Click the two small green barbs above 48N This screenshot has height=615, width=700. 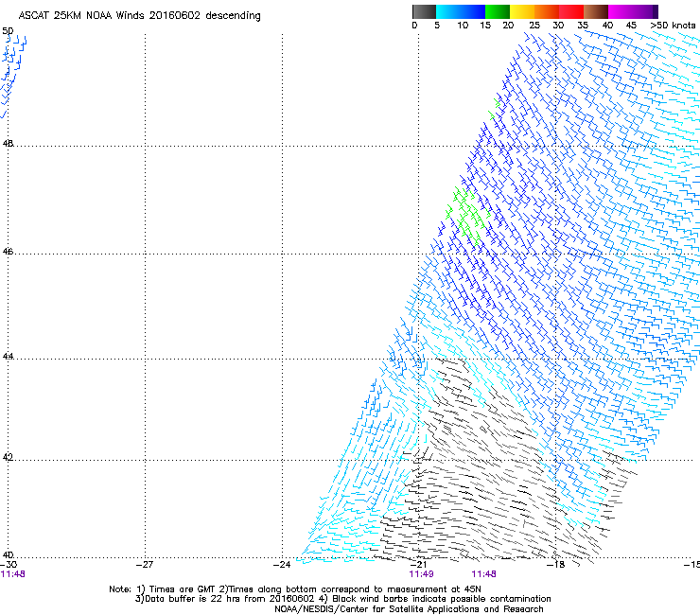point(495,109)
